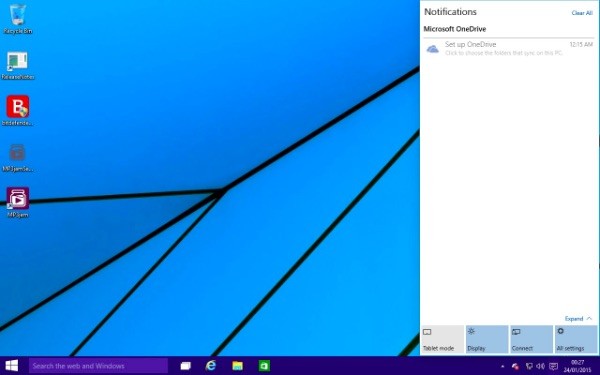This screenshot has width=600, height=375.
Task: Select the purple MP3jam desktop shortcut
Action: [18, 202]
